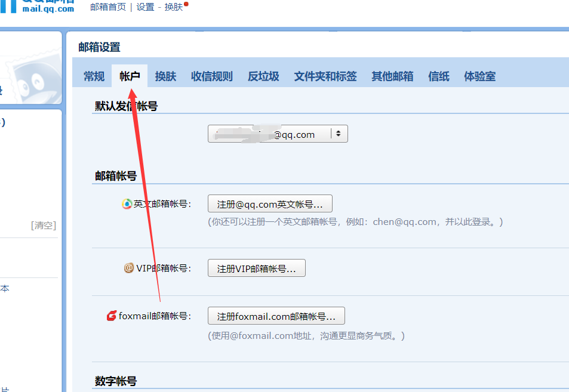Click the foxmail邮箱帐号 label text
Image resolution: width=569 pixels, height=392 pixels.
click(x=155, y=316)
